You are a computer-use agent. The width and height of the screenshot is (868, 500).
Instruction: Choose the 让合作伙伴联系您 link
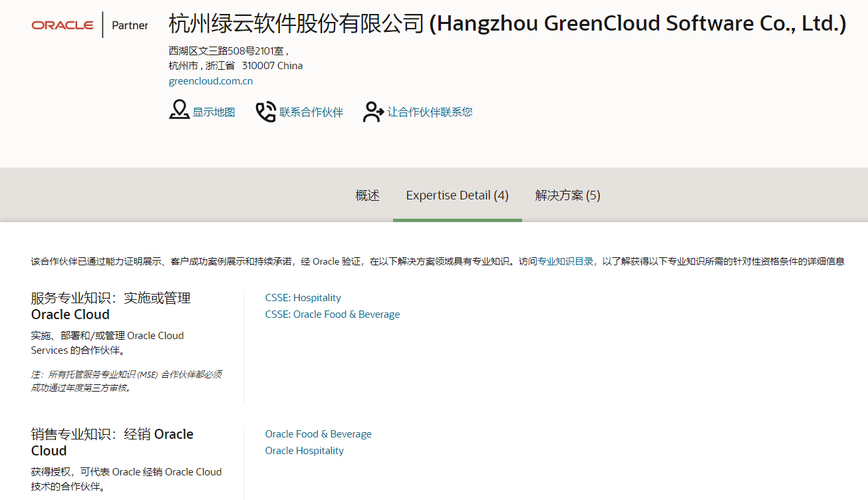[x=430, y=112]
